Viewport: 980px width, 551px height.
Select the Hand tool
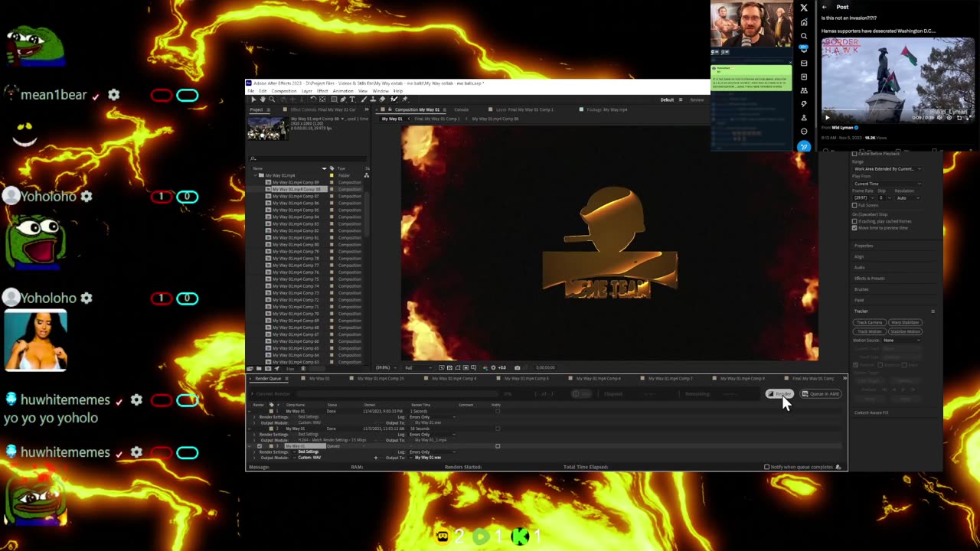pyautogui.click(x=263, y=99)
